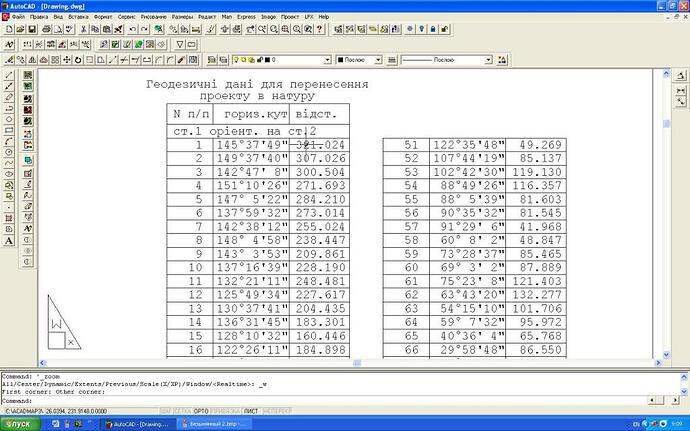Click the Open file icon
690x431 pixels.
[x=20, y=29]
